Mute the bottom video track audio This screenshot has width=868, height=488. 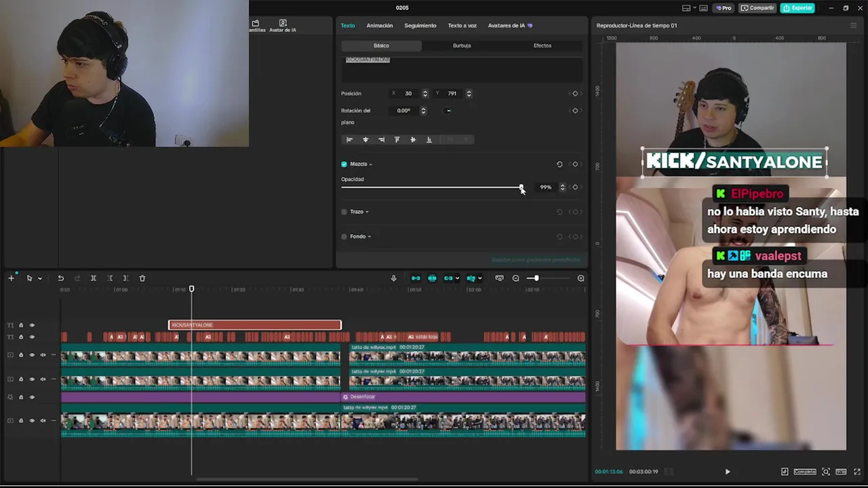[x=43, y=421]
